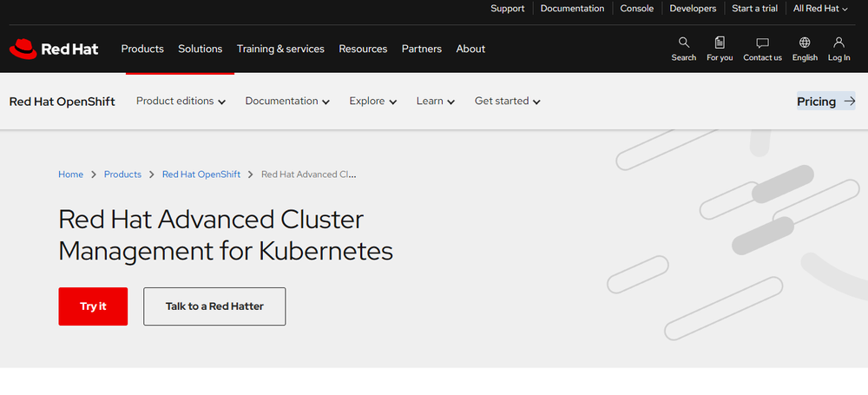Click the red Try it button
The height and width of the screenshot is (395, 868).
pyautogui.click(x=93, y=306)
